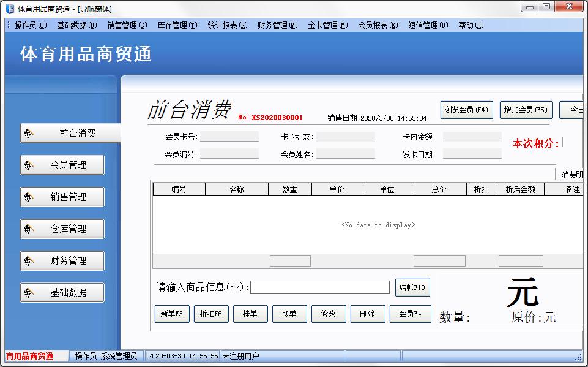
Task: Click 操作员:系统管理员 in the status bar
Action: 106,356
